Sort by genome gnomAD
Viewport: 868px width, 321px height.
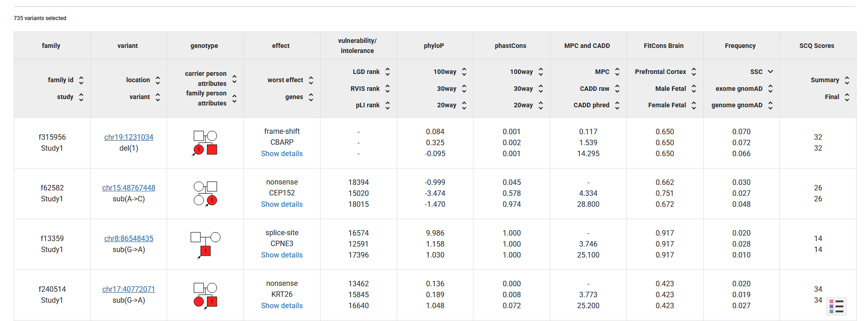771,105
